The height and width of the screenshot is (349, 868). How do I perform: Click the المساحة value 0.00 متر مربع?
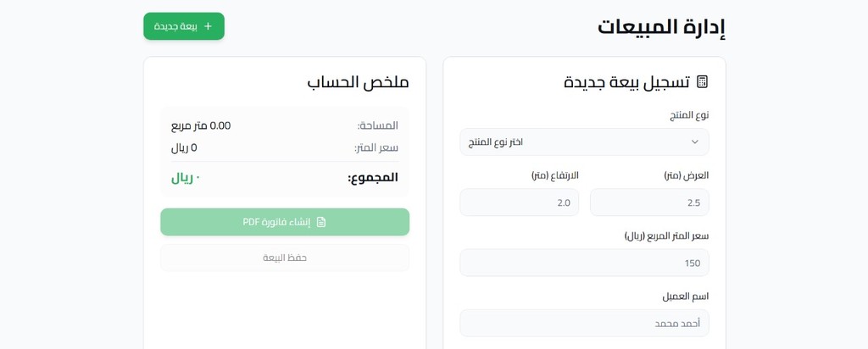[201, 125]
